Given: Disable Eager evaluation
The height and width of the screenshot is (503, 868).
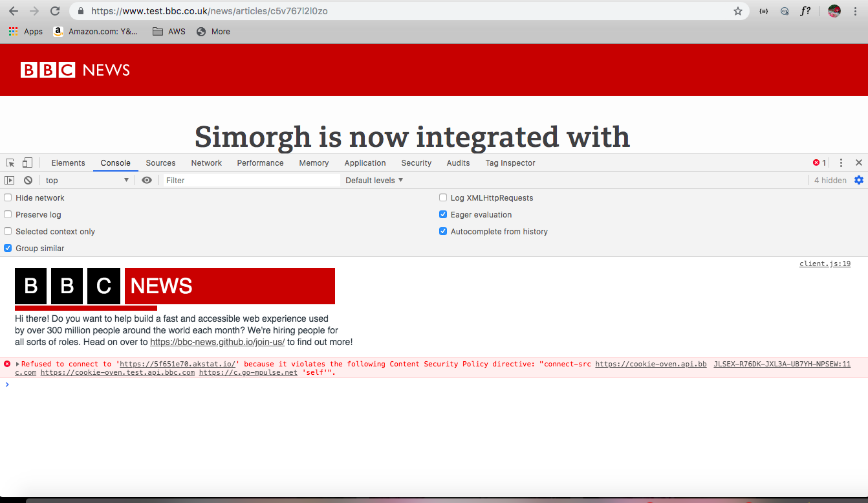Looking at the screenshot, I should pos(442,214).
